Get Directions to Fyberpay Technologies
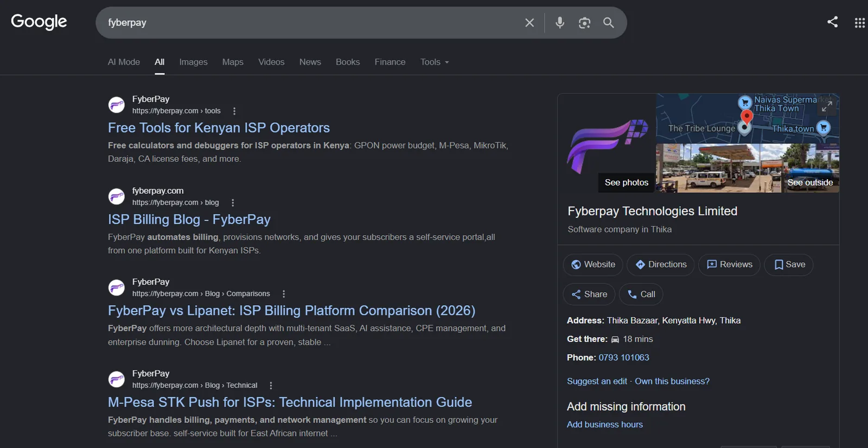Image resolution: width=868 pixels, height=448 pixels. 661,264
